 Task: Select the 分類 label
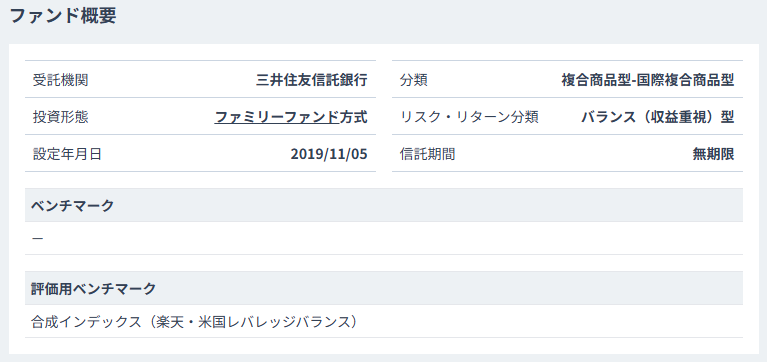coord(414,80)
